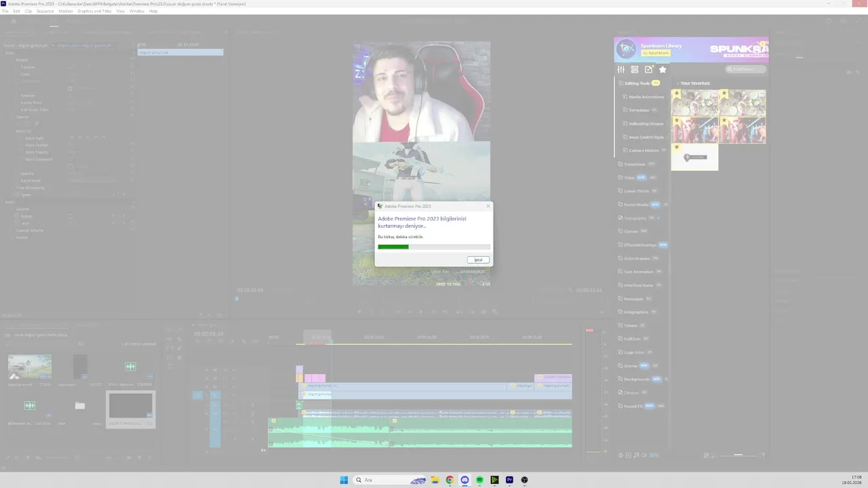Open the Window menu

pos(136,12)
